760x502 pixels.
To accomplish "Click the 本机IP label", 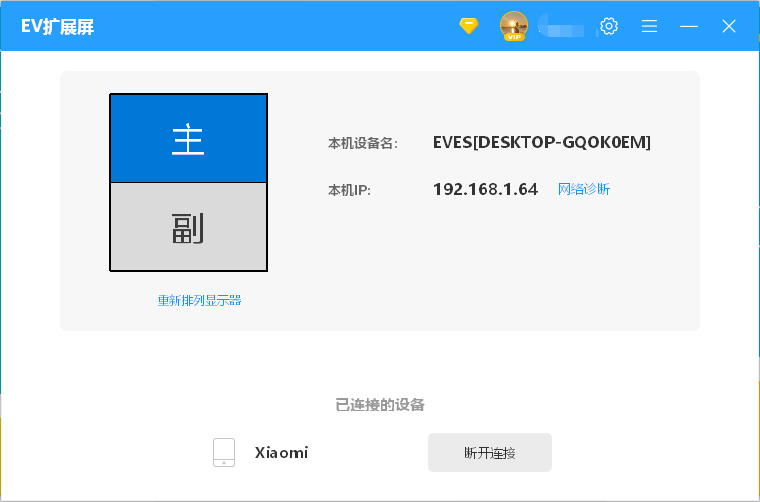I will (x=349, y=190).
